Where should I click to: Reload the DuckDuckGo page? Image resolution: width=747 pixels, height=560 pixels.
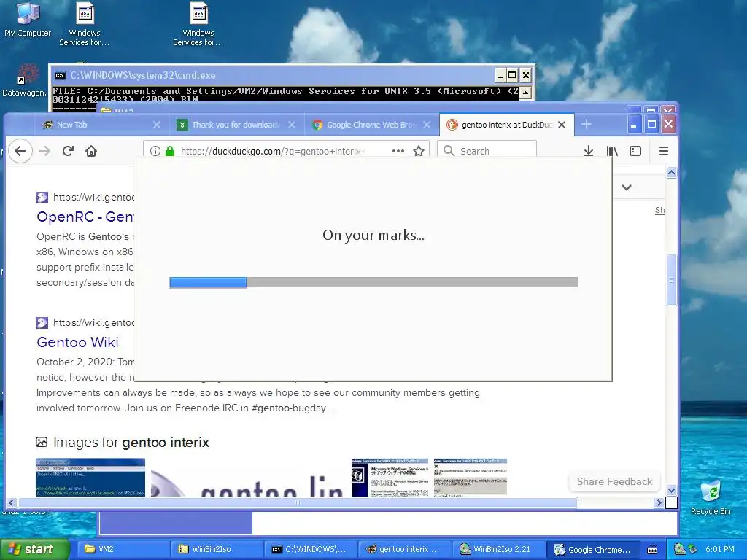click(x=68, y=151)
